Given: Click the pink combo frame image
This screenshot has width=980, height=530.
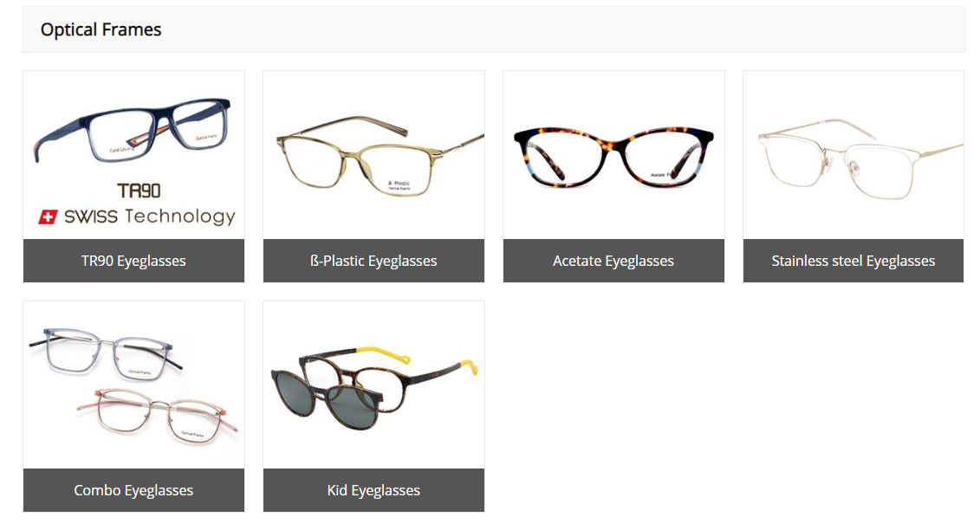Looking at the screenshot, I should pyautogui.click(x=158, y=417).
